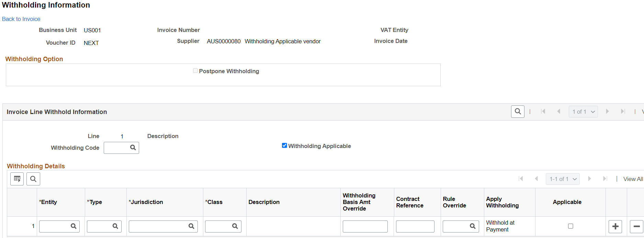Delete the withholding row with minus button
This screenshot has height=238, width=644.
tap(636, 226)
